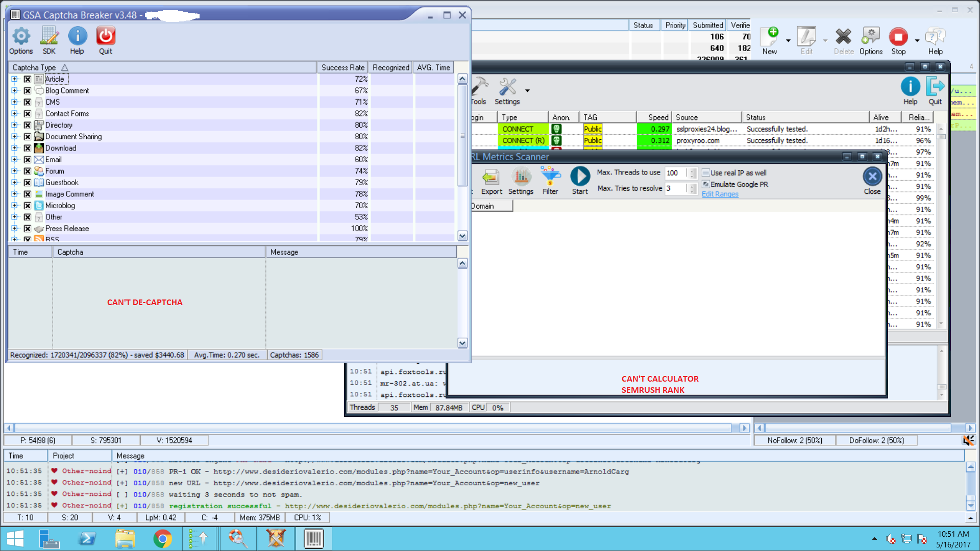The height and width of the screenshot is (551, 980).
Task: Start the URL Metrics Scanner
Action: click(580, 181)
